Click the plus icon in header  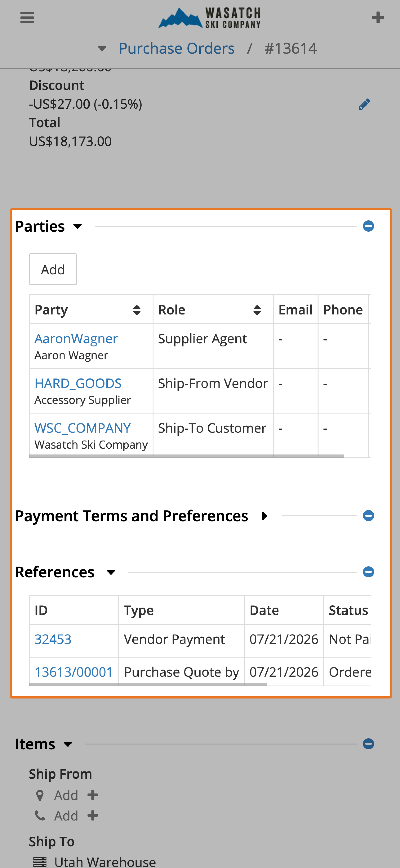378,18
